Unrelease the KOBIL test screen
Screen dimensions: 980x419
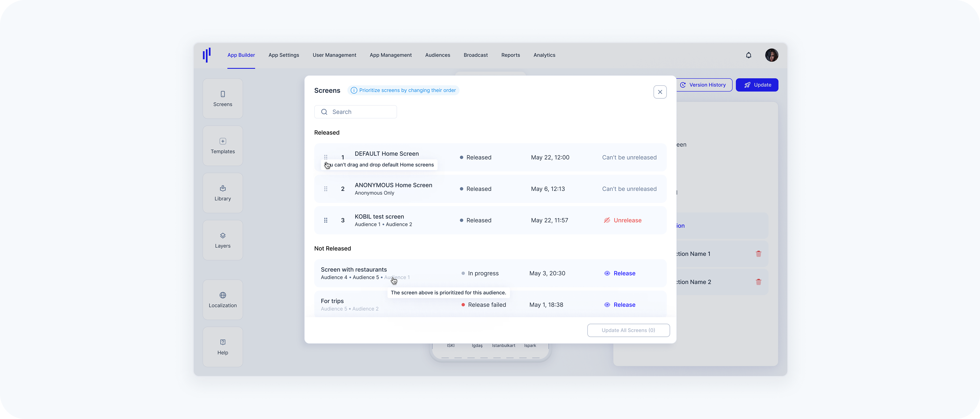(623, 220)
